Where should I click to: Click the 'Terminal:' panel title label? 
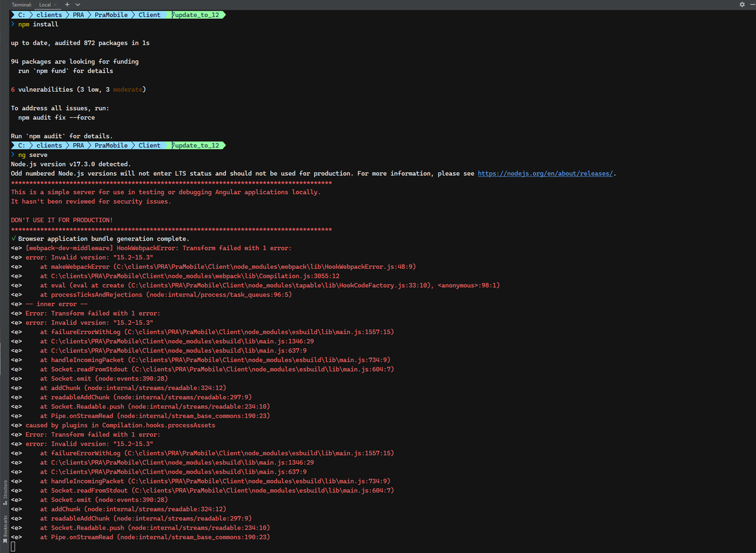point(22,4)
